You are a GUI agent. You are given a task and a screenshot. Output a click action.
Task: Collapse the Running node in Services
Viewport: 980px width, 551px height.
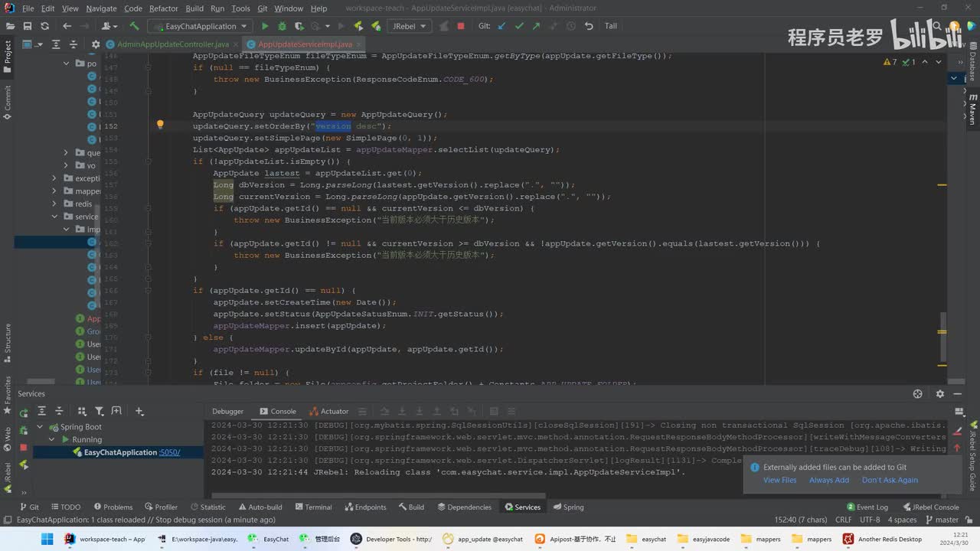click(x=53, y=439)
